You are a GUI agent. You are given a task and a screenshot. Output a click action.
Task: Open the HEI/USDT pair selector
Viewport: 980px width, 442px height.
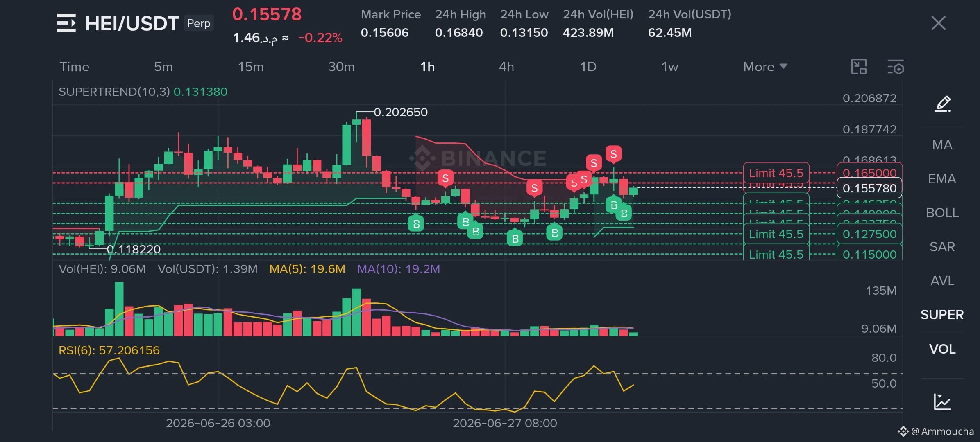tap(132, 23)
